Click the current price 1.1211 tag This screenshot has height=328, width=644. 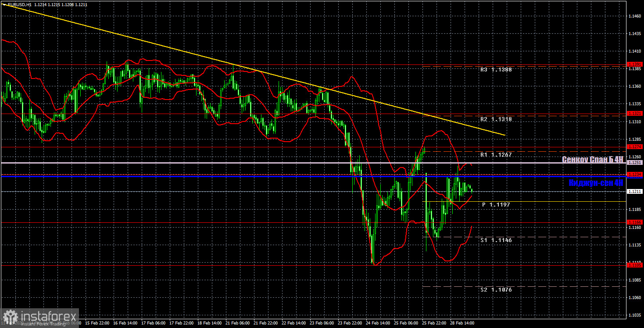pyautogui.click(x=635, y=191)
